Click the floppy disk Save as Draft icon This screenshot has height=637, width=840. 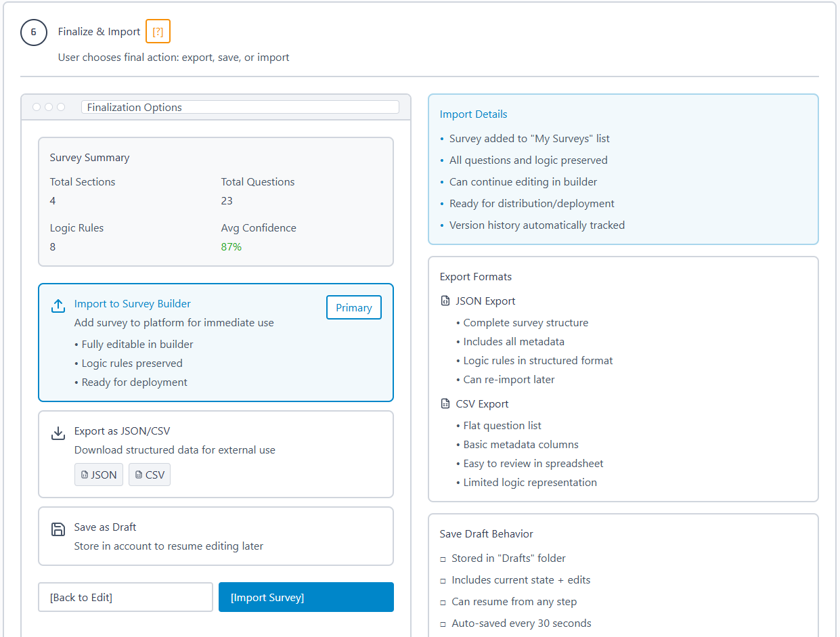(x=58, y=529)
